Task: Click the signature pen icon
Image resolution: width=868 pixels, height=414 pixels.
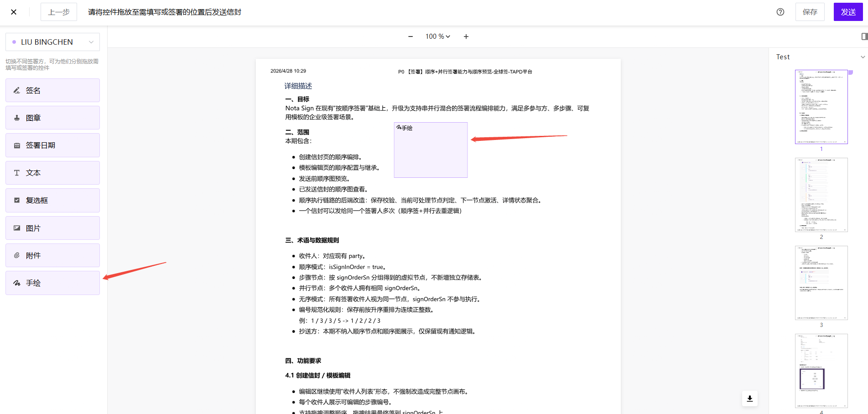Action: pyautogui.click(x=17, y=90)
